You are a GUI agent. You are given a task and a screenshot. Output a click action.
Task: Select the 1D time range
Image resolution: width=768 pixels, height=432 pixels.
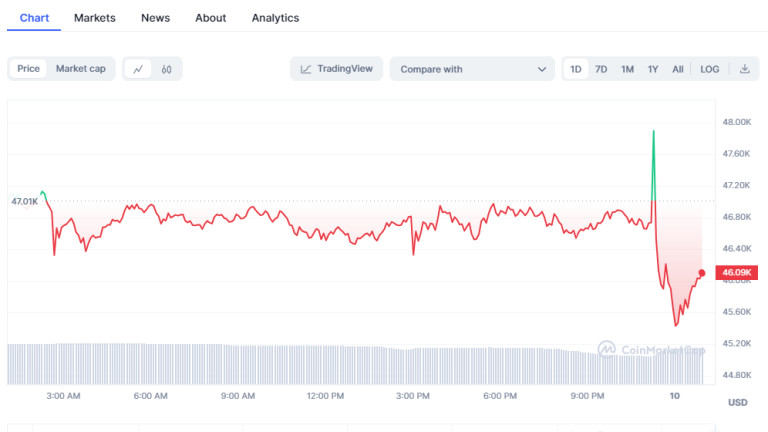576,69
